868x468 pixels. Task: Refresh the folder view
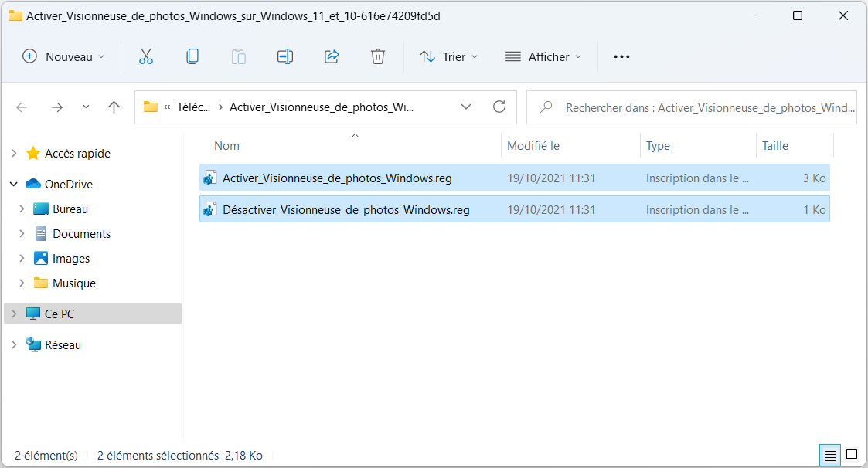click(x=499, y=107)
